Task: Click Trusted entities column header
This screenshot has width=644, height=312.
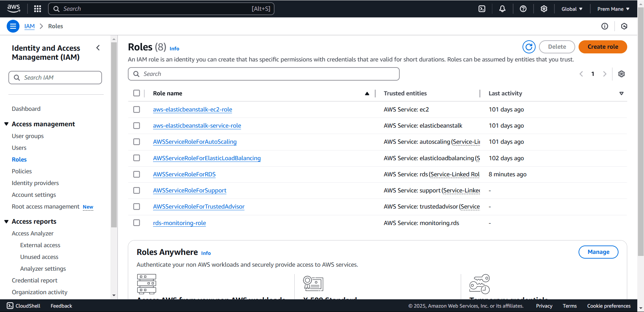Action: coord(405,93)
